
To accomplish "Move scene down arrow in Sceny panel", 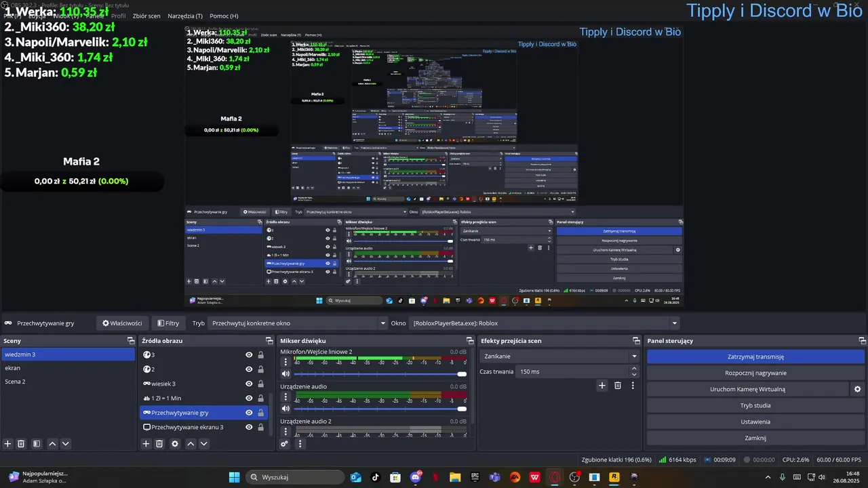I will [x=65, y=444].
